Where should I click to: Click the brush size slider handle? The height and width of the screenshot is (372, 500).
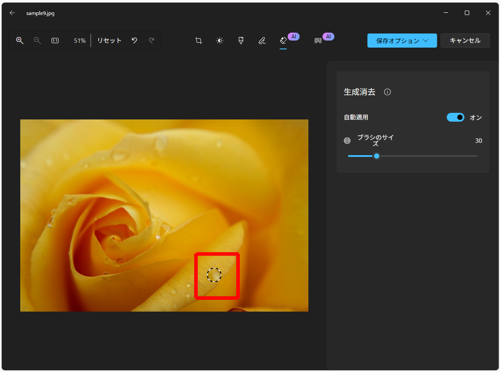click(x=377, y=156)
